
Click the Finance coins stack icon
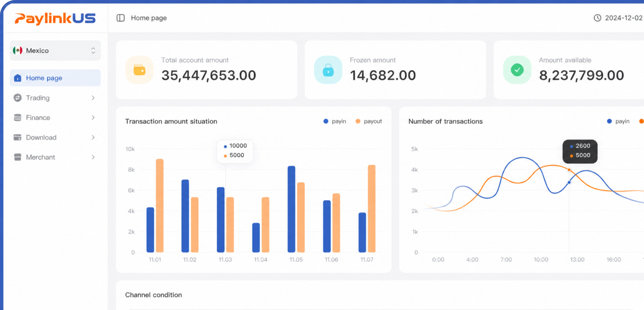point(18,118)
